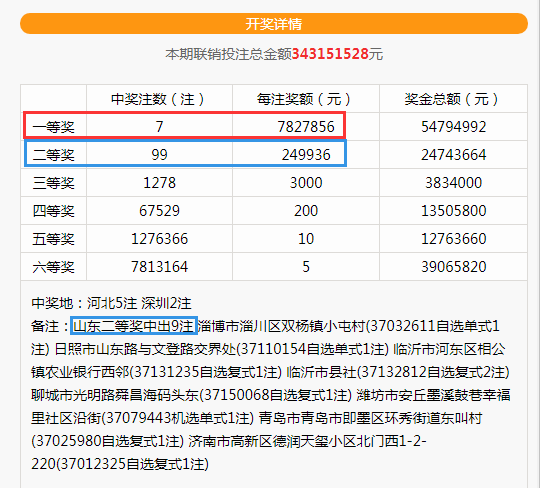Click third prize winner count 1278
The width and height of the screenshot is (540, 488).
[159, 183]
